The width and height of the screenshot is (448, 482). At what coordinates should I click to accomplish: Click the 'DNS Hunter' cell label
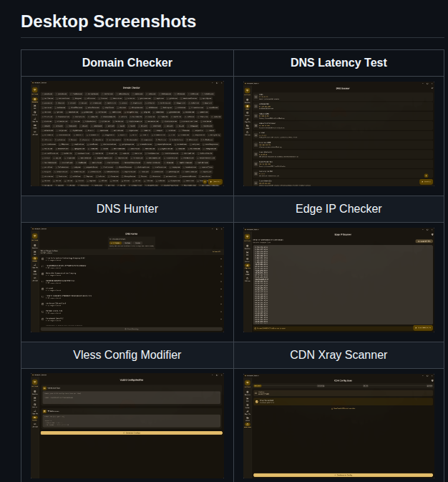[127, 208]
